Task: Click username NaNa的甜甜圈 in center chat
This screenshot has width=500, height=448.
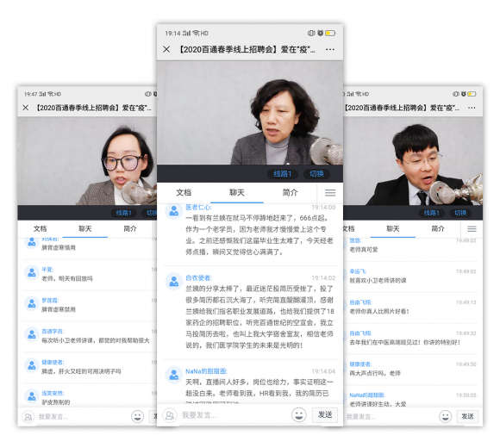Action: [206, 371]
